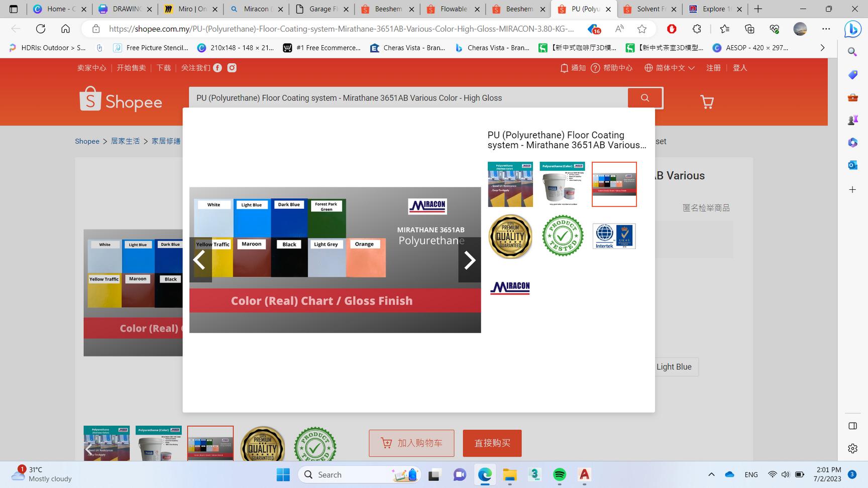Image resolution: width=868 pixels, height=488 pixels.
Task: Select the Product Tested popup thumbnail
Action: (x=562, y=236)
